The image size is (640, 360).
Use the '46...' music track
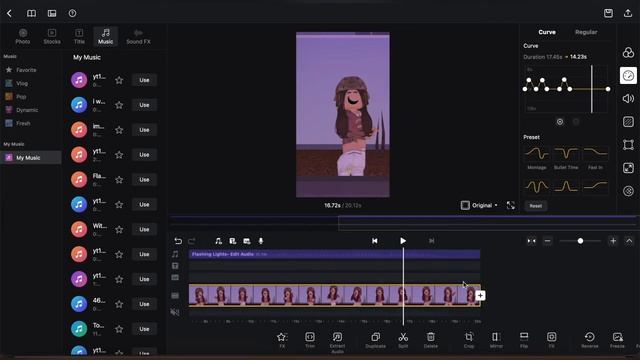click(144, 304)
